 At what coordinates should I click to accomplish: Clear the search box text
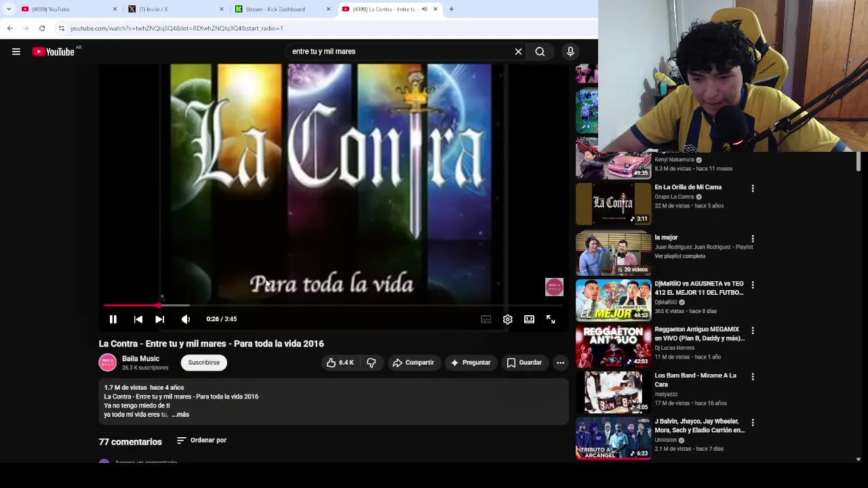(519, 52)
